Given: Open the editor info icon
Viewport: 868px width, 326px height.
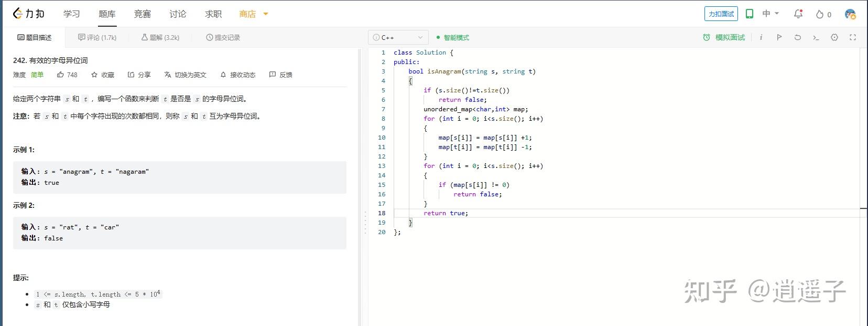Looking at the screenshot, I should pyautogui.click(x=761, y=37).
